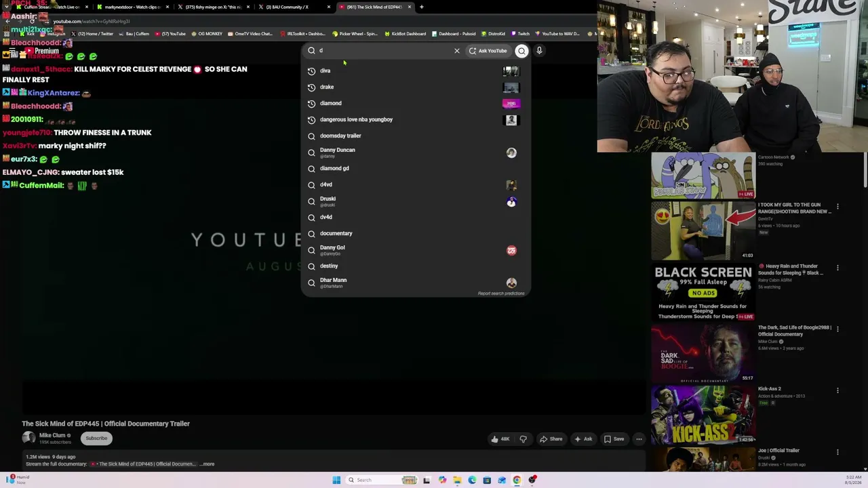Image resolution: width=868 pixels, height=488 pixels.
Task: Click the thumbnail beside 'dangerous love nba youngboy'
Action: (x=511, y=120)
